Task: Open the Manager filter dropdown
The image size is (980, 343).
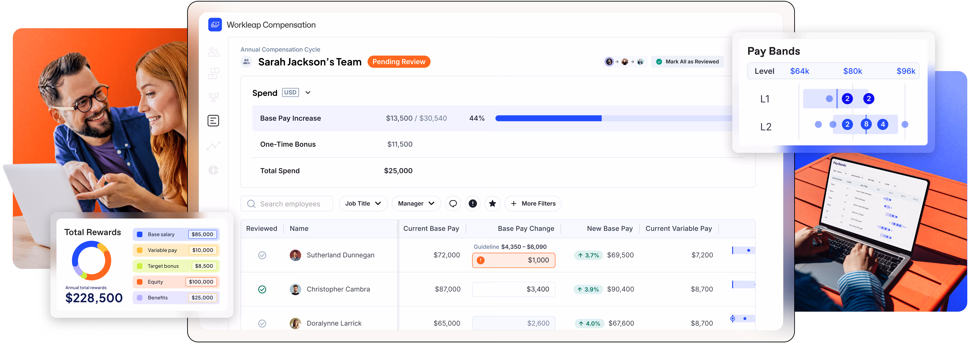Action: point(416,204)
